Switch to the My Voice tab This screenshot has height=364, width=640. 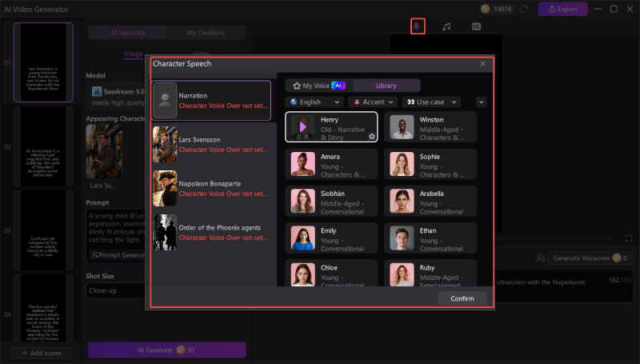[x=318, y=85]
